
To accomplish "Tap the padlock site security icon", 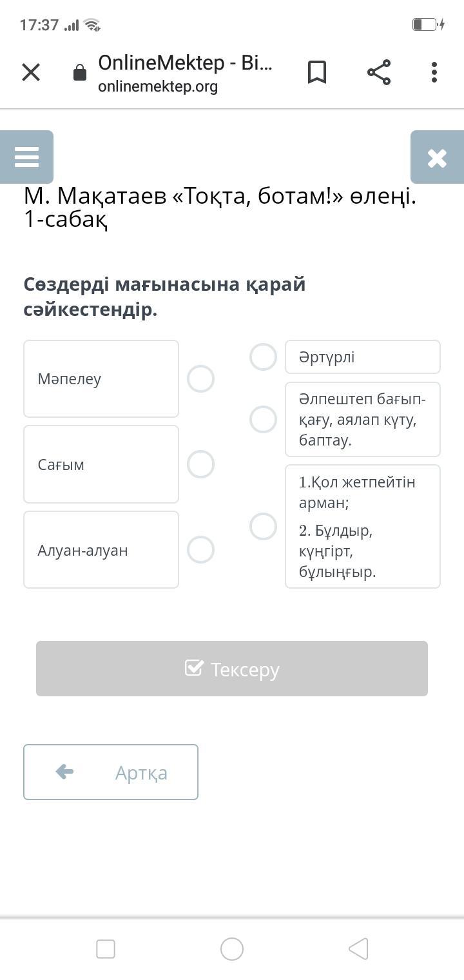I will click(x=80, y=72).
